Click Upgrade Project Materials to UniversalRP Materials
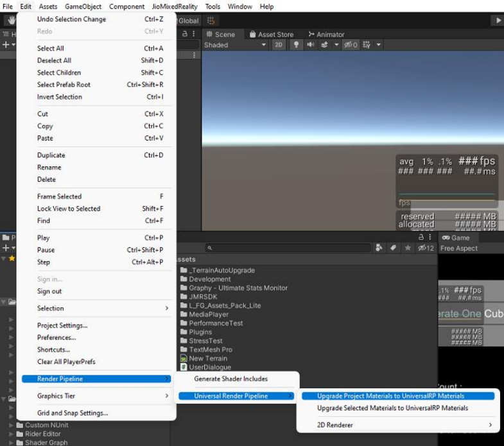Viewport: 504px width, 446px height. click(390, 396)
